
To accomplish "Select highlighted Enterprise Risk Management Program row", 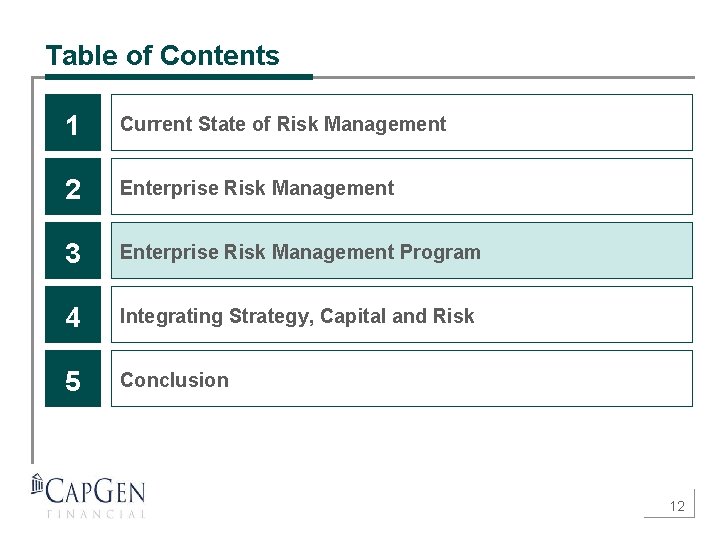I will 401,251.
